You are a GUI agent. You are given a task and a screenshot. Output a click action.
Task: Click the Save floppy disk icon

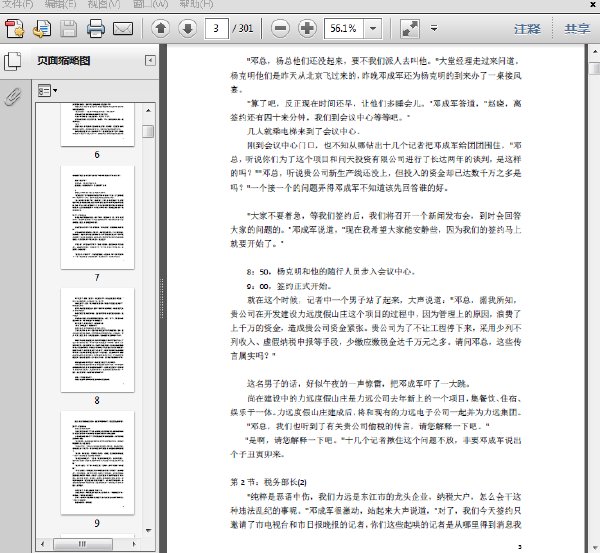(69, 29)
